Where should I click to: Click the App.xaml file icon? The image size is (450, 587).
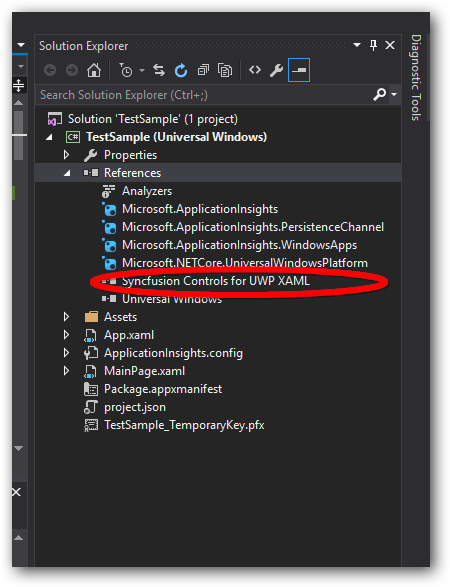pyautogui.click(x=91, y=335)
